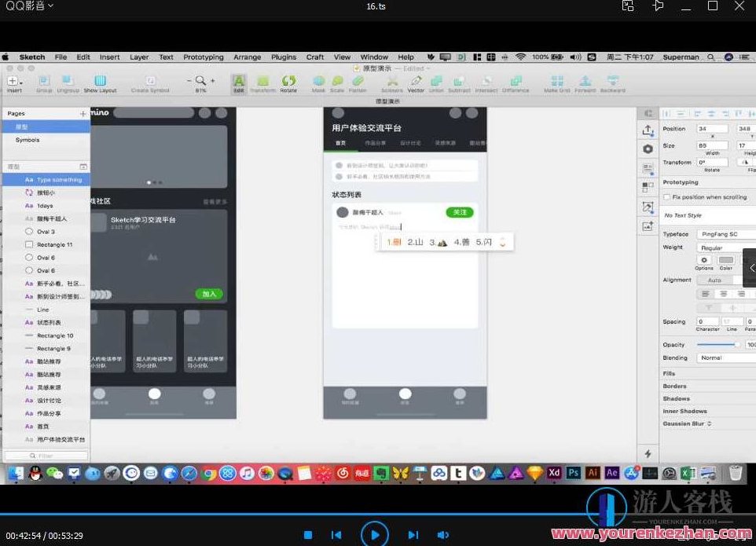Click the Create Symbol toolbar icon
The width and height of the screenshot is (756, 546).
point(150,82)
